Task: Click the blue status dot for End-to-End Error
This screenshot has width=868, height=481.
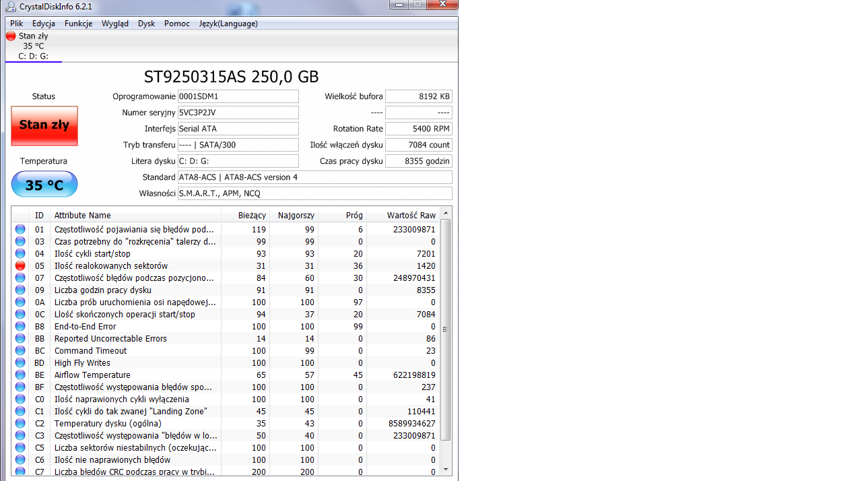Action: point(20,327)
